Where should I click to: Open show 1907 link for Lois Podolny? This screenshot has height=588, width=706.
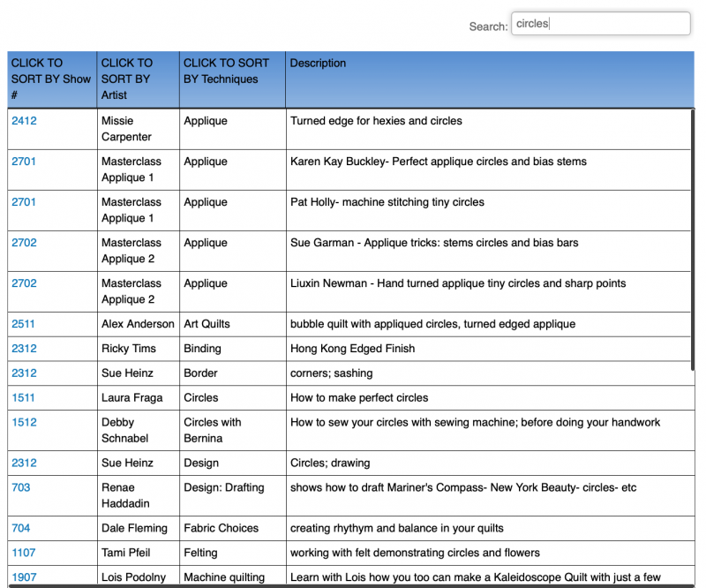pos(24,578)
